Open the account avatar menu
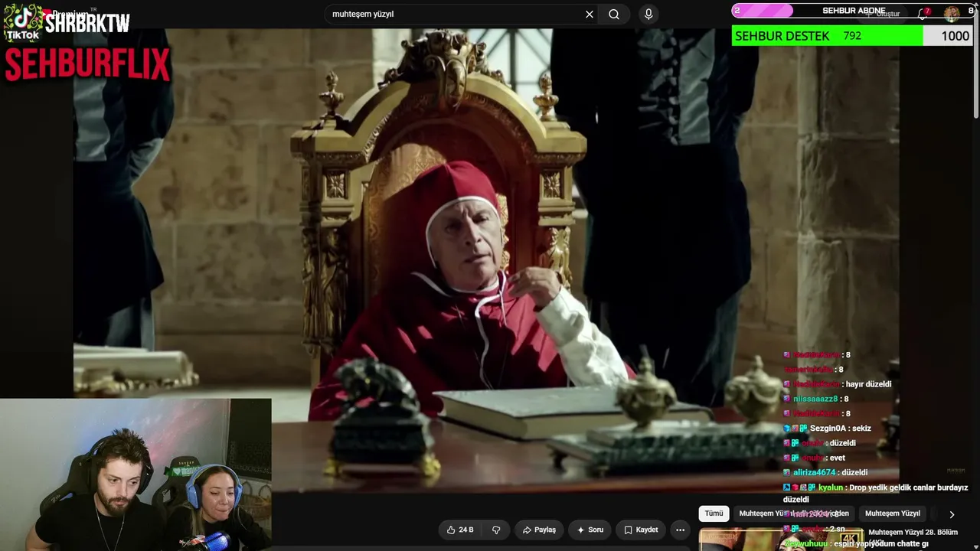 (951, 14)
